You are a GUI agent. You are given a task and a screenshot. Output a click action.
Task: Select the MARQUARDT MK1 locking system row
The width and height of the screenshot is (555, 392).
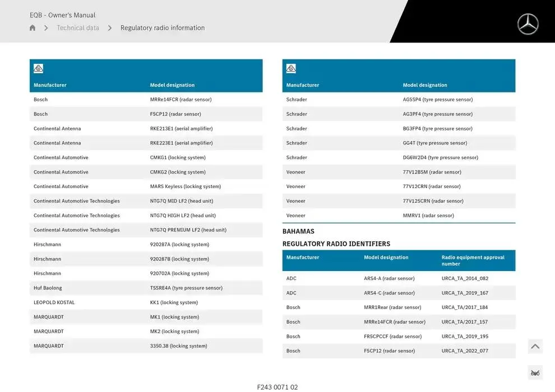[146, 316]
